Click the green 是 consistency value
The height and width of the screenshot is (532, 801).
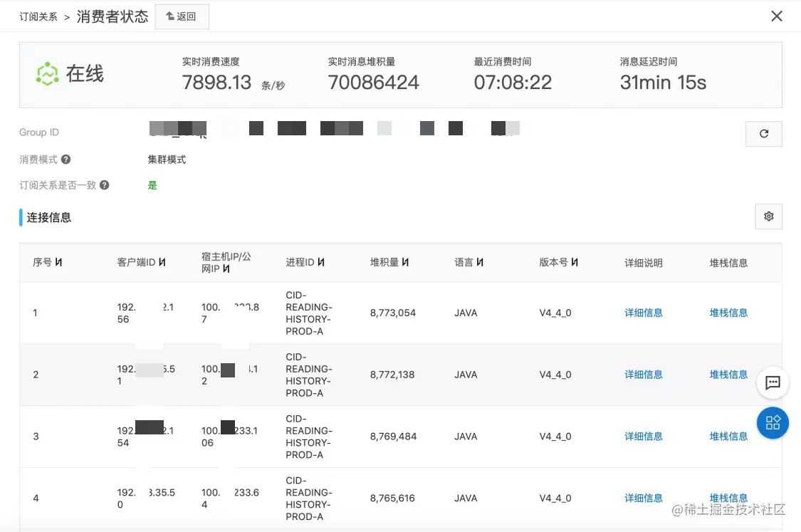[x=152, y=185]
